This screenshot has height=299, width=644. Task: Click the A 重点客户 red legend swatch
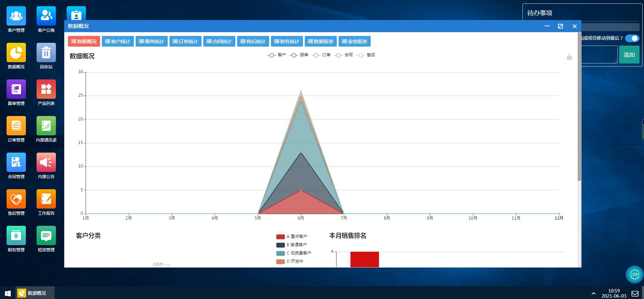[280, 237]
